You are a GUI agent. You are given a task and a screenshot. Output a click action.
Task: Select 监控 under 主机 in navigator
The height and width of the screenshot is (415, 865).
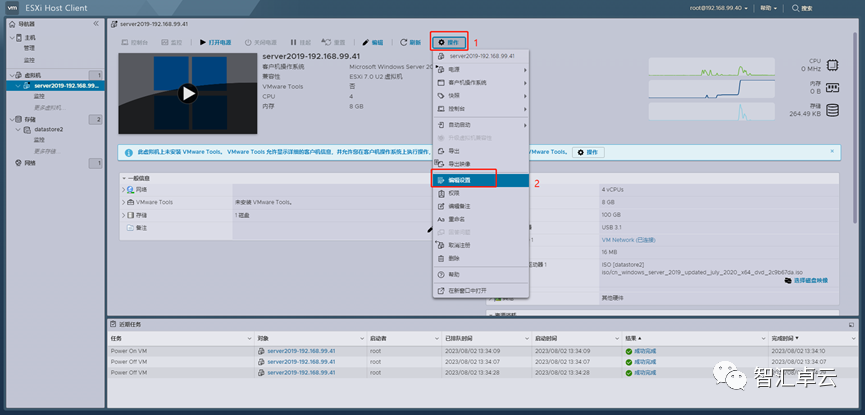pyautogui.click(x=29, y=60)
